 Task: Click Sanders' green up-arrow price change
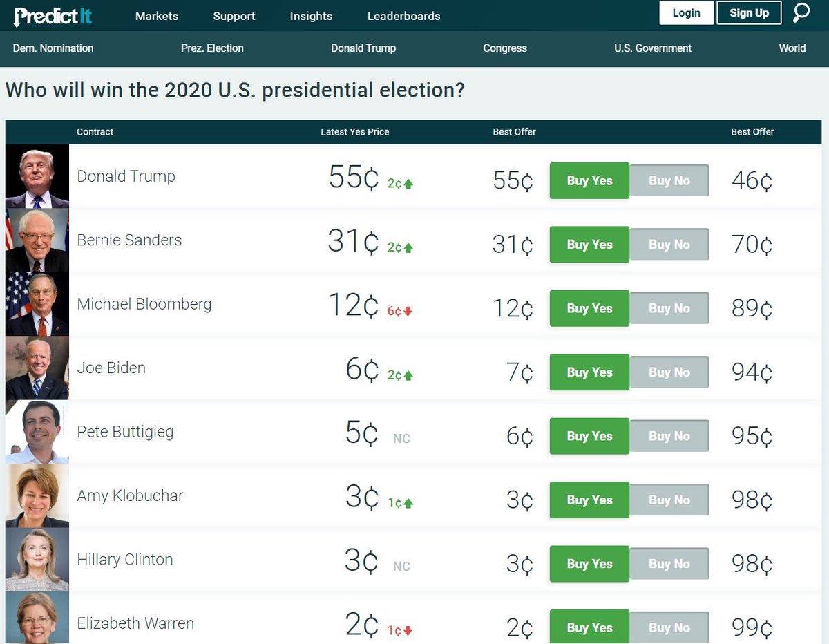[401, 247]
